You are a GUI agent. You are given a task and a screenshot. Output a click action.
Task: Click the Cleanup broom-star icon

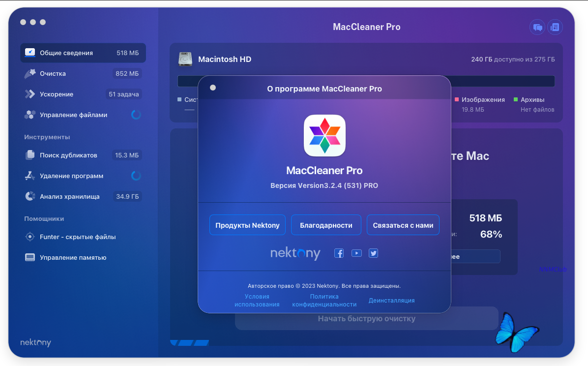point(30,74)
